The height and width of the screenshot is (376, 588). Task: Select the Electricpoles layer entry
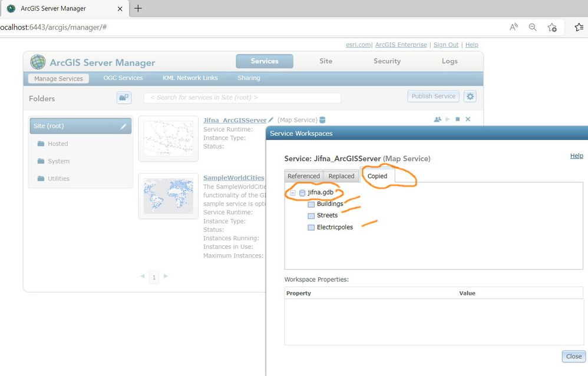pos(335,227)
